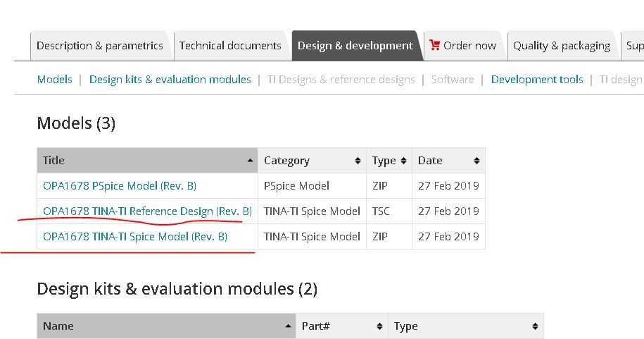Sort Models table by Category arrows
The image size is (644, 339).
[358, 161]
